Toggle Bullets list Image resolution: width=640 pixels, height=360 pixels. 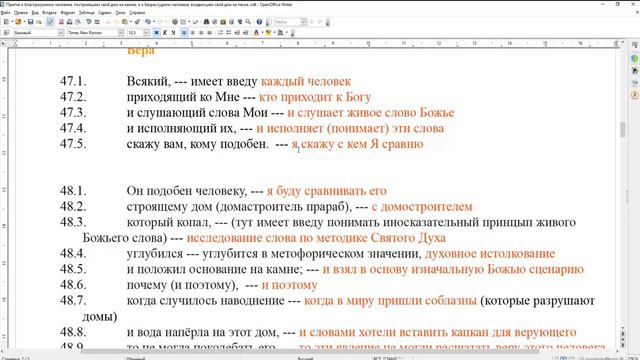[x=229, y=33]
